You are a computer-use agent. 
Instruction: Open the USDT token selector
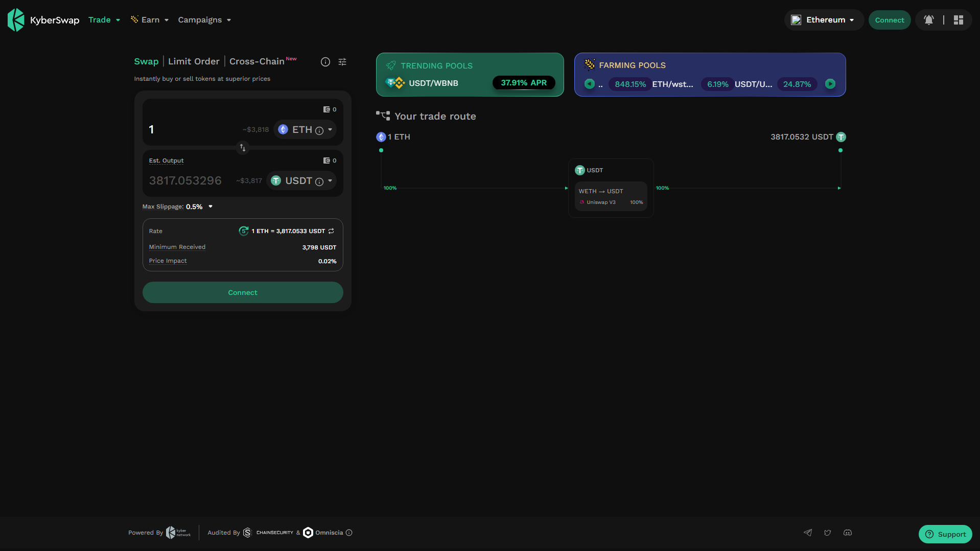pyautogui.click(x=301, y=181)
